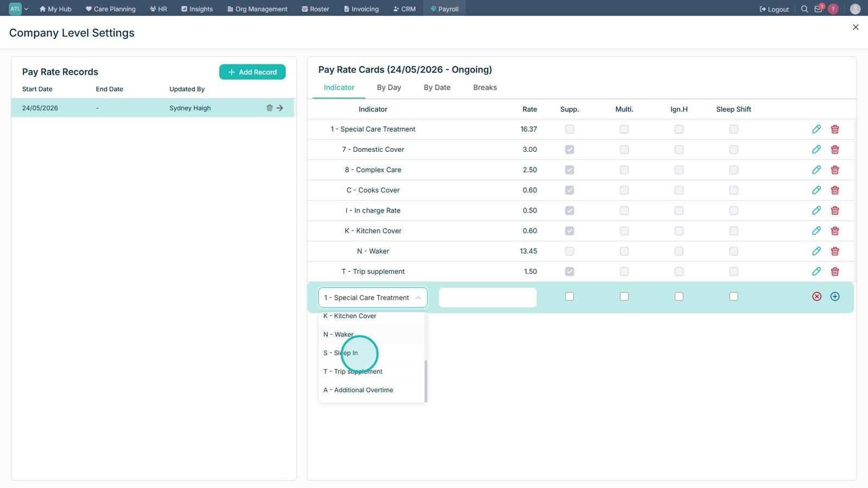Remove the Trip supplement row via trash icon
Viewport: 868px width, 488px height.
click(x=835, y=272)
